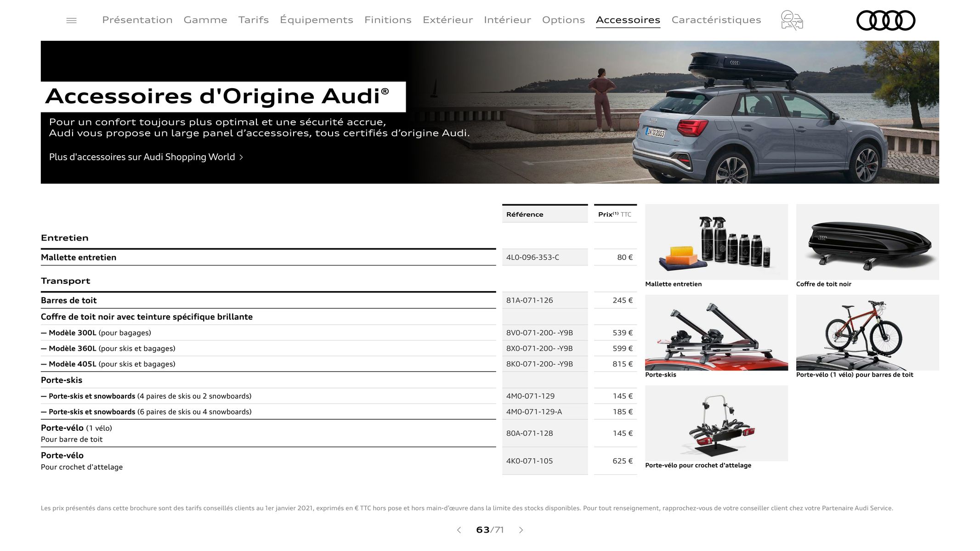The width and height of the screenshot is (980, 551).
Task: Open the Caractéristiques tab
Action: click(716, 20)
